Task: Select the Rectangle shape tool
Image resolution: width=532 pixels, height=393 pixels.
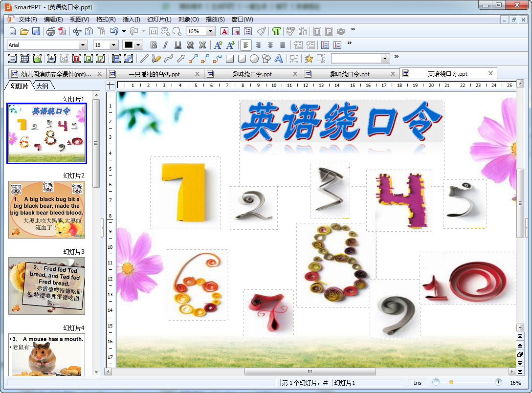Action: pos(230,59)
